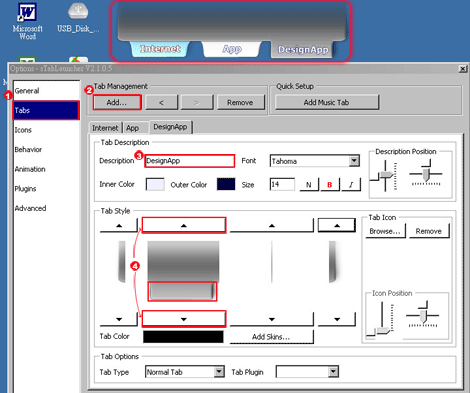This screenshot has width=470, height=393.
Task: Open the Icons options category
Action: (x=46, y=130)
